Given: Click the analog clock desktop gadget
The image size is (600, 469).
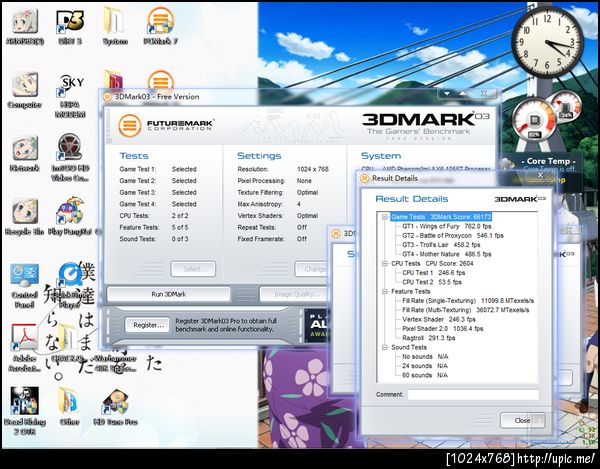Looking at the screenshot, I should click(547, 42).
